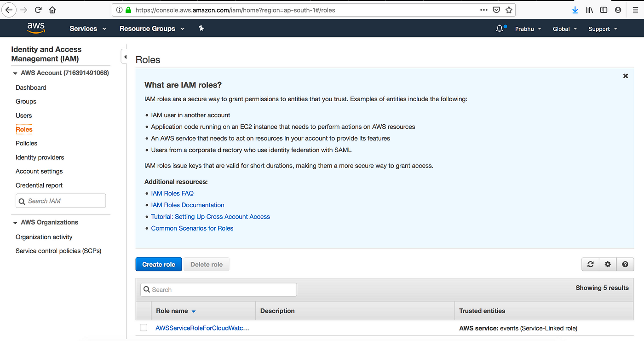
Task: Open the Firefox account icon
Action: pyautogui.click(x=618, y=10)
